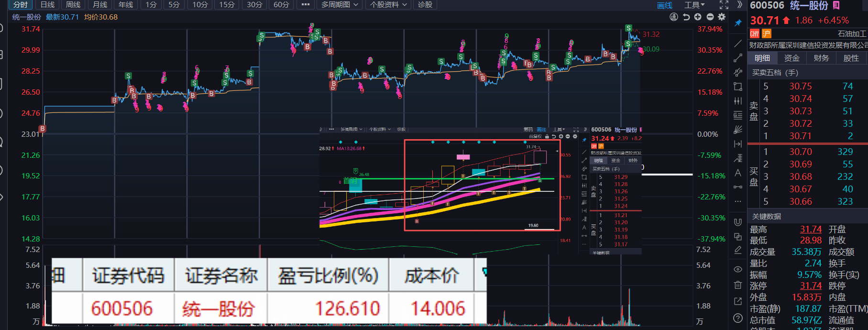Screen dimensions: 868x330
Task: Select the polyline drawing tool
Action: tap(738, 72)
